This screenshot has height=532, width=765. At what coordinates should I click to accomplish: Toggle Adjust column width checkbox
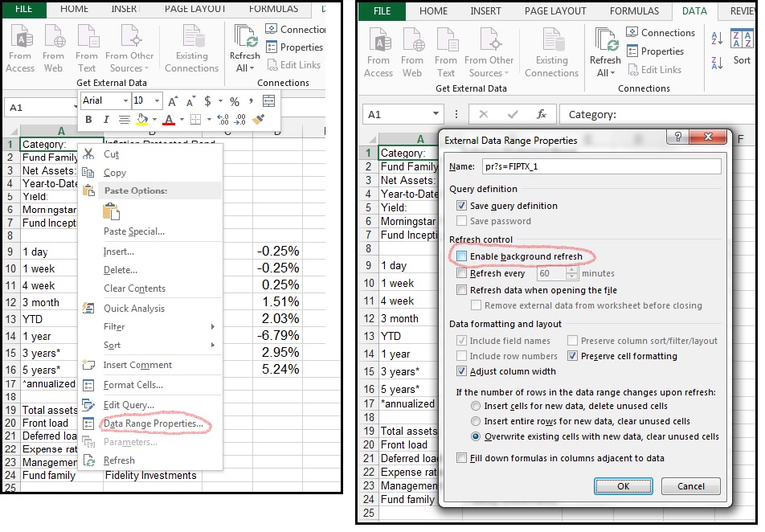click(461, 371)
